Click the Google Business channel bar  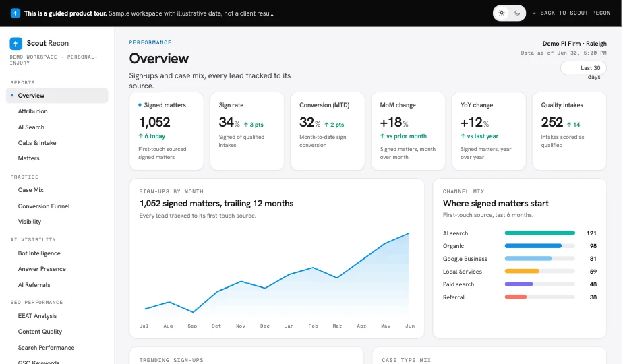539,259
